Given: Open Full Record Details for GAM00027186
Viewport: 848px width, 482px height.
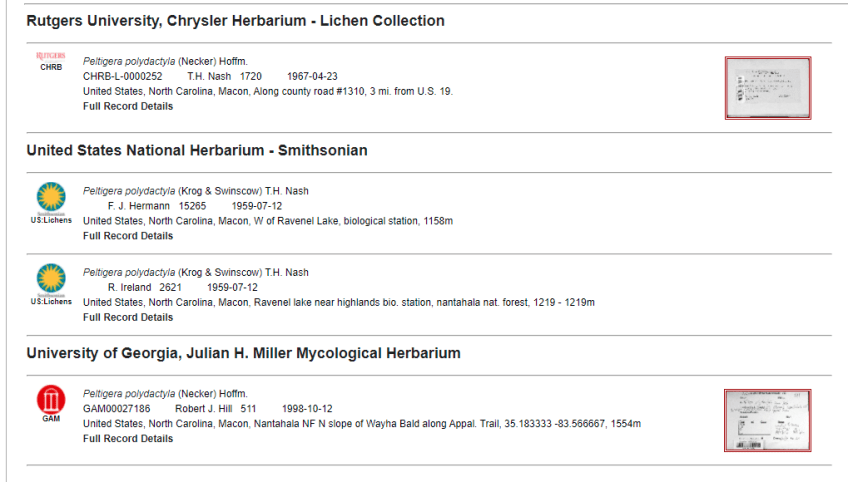Looking at the screenshot, I should (128, 438).
